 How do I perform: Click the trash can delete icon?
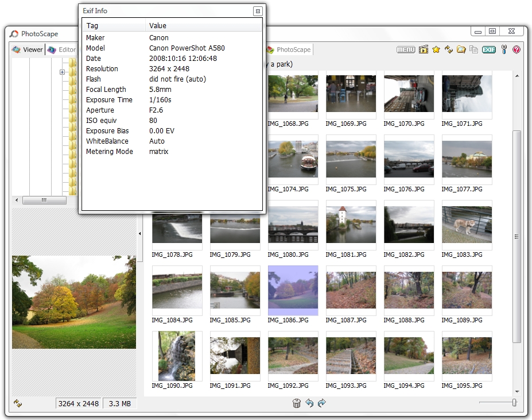[x=297, y=403]
